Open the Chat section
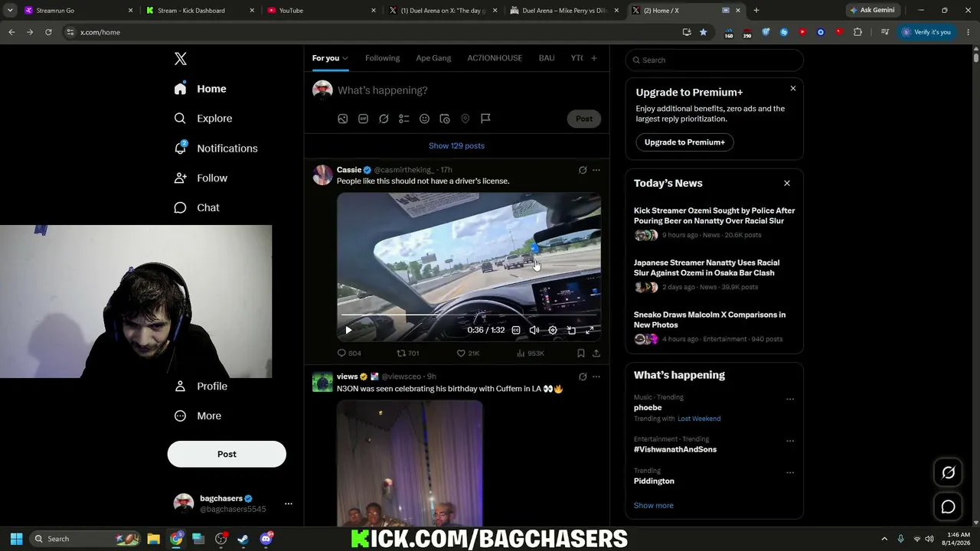This screenshot has height=551, width=980. [197, 207]
